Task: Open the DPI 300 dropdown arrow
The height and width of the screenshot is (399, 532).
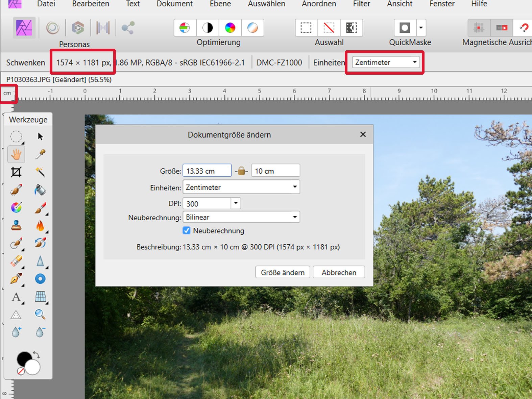Action: pyautogui.click(x=236, y=203)
